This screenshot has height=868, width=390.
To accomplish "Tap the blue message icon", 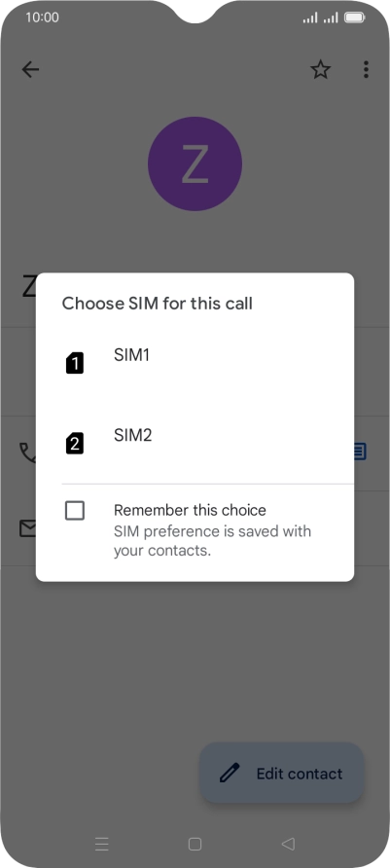I will coord(360,452).
